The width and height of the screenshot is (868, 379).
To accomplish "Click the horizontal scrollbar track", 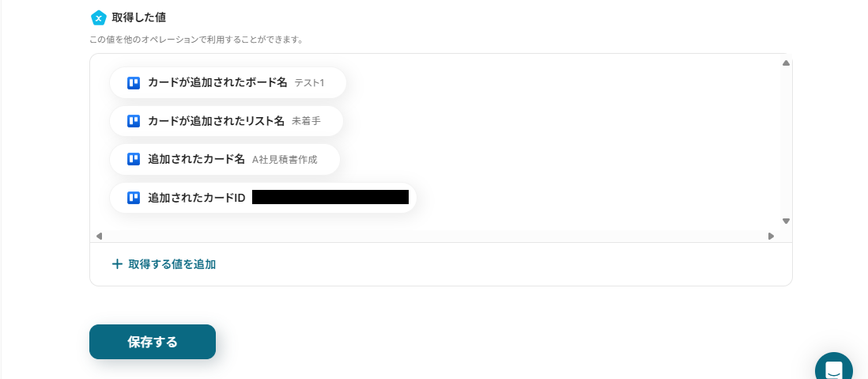I will pyautogui.click(x=435, y=236).
